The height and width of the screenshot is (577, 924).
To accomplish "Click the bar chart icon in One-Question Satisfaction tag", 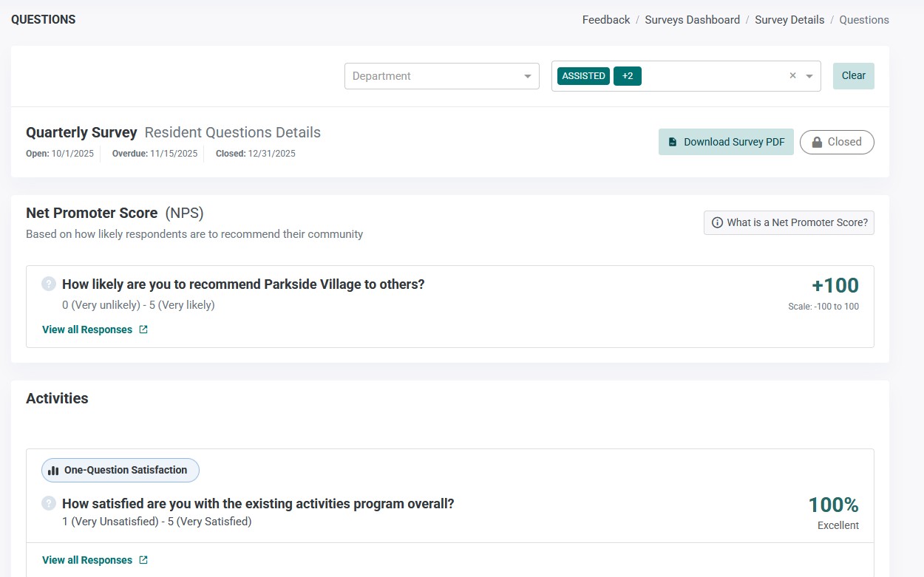I will pyautogui.click(x=53, y=470).
